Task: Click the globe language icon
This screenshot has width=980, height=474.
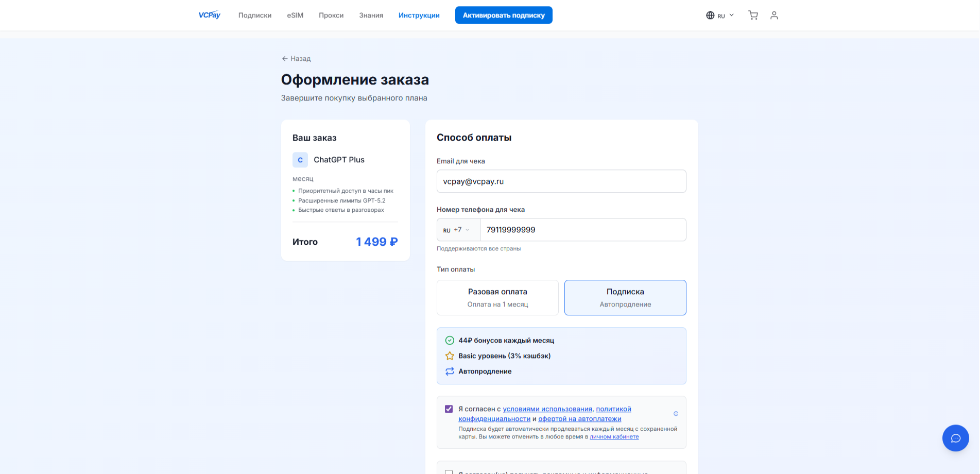Action: (710, 15)
